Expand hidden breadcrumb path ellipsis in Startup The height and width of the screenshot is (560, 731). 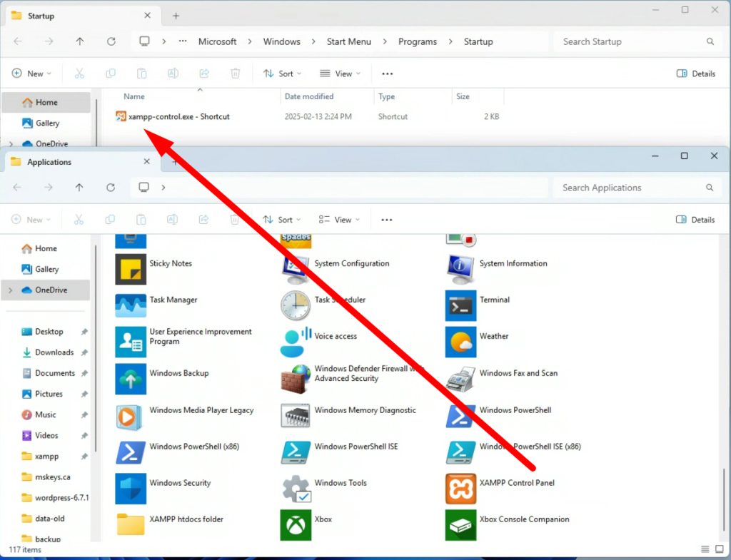click(x=183, y=41)
